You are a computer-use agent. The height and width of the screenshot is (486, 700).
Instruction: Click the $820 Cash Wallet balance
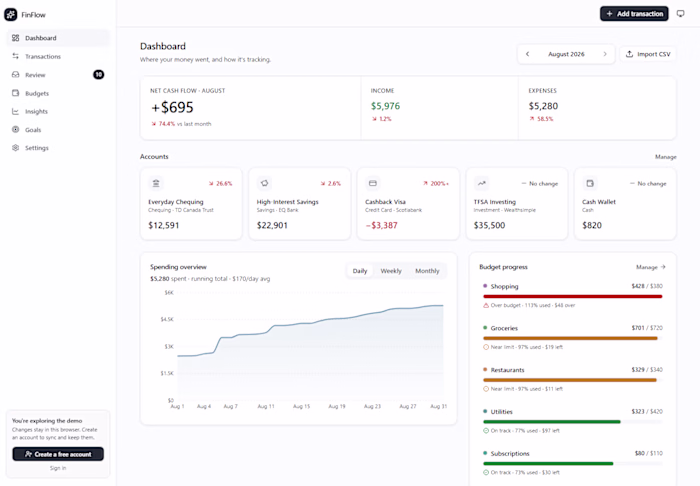[x=592, y=225]
